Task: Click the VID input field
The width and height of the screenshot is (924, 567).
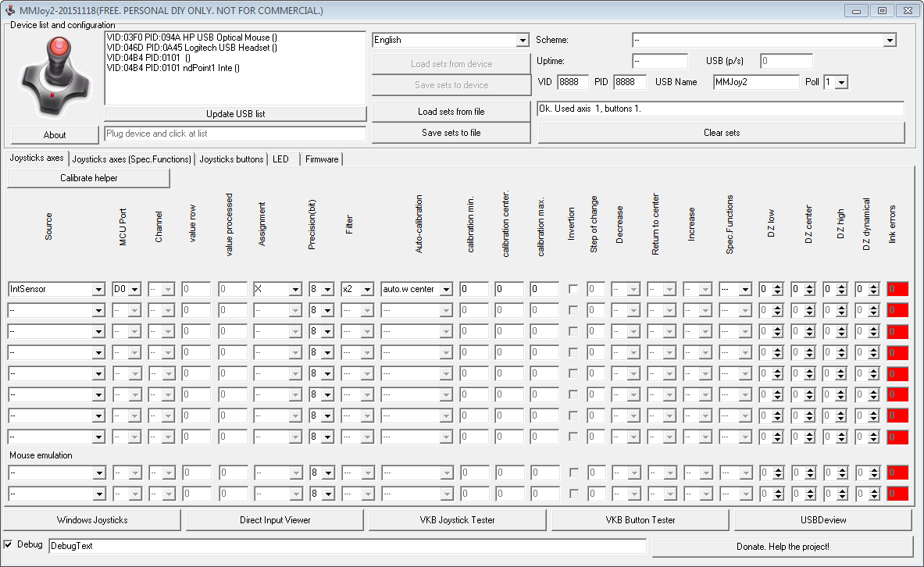Action: tap(573, 83)
